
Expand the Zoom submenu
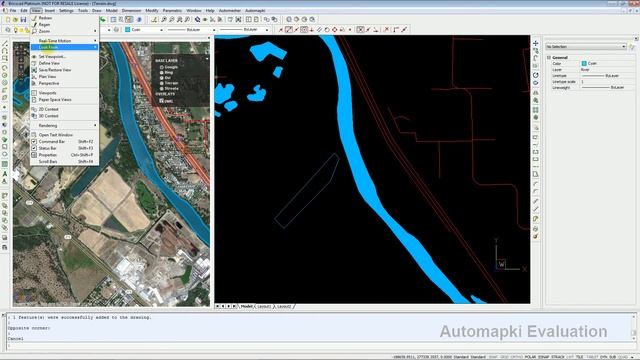64,31
